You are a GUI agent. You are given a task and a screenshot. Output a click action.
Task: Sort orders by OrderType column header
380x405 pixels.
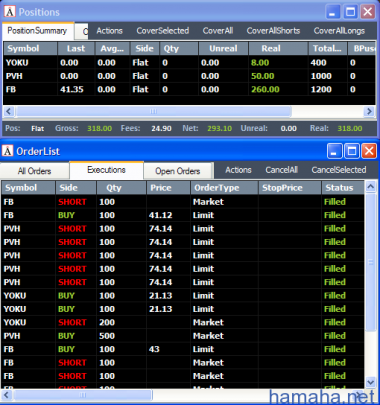[224, 188]
